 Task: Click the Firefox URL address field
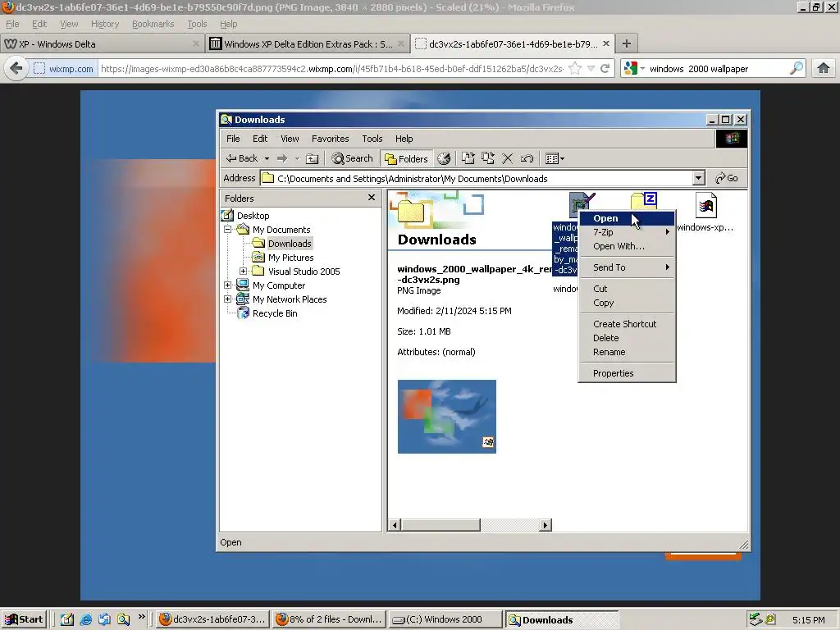click(x=331, y=69)
